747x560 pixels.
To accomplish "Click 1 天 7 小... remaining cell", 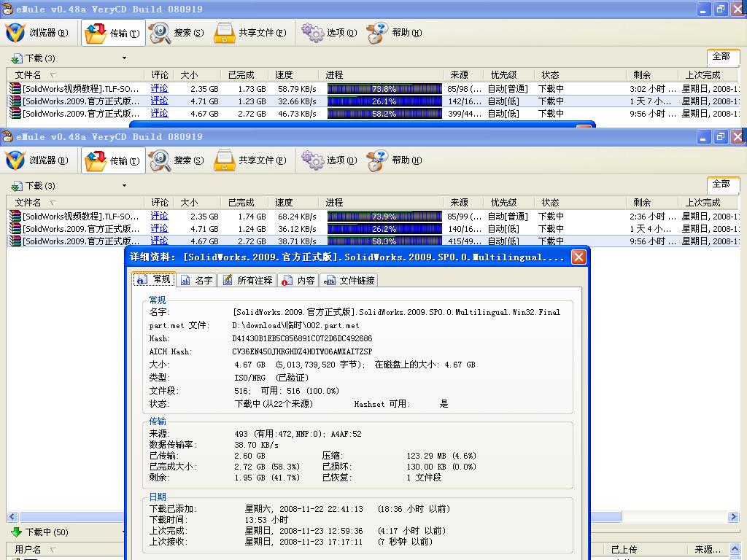I will pyautogui.click(x=650, y=101).
